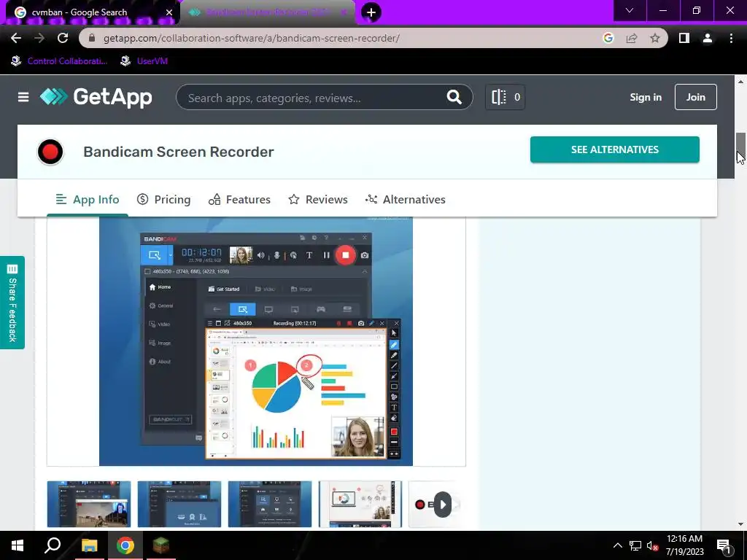
Task: Open the Features tab
Action: point(239,200)
